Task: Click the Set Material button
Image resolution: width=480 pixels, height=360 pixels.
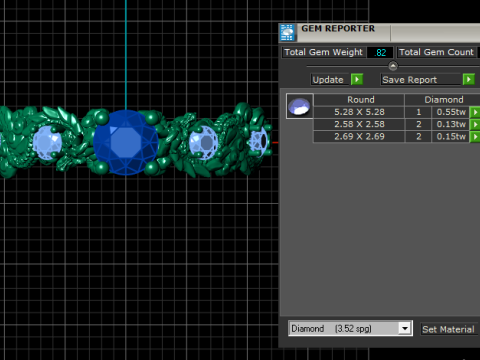Action: (x=449, y=329)
